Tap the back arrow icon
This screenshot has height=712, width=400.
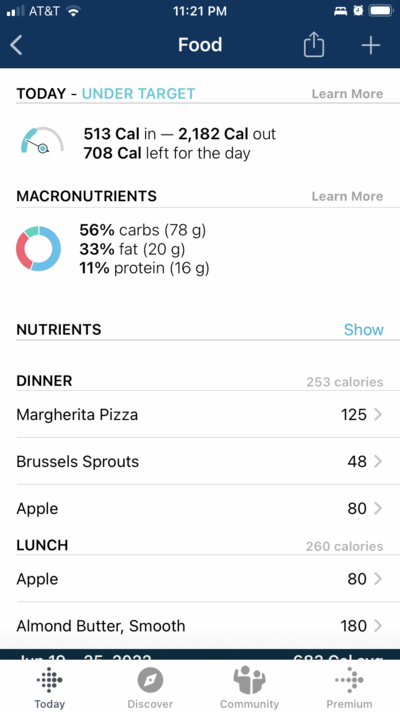coord(16,45)
